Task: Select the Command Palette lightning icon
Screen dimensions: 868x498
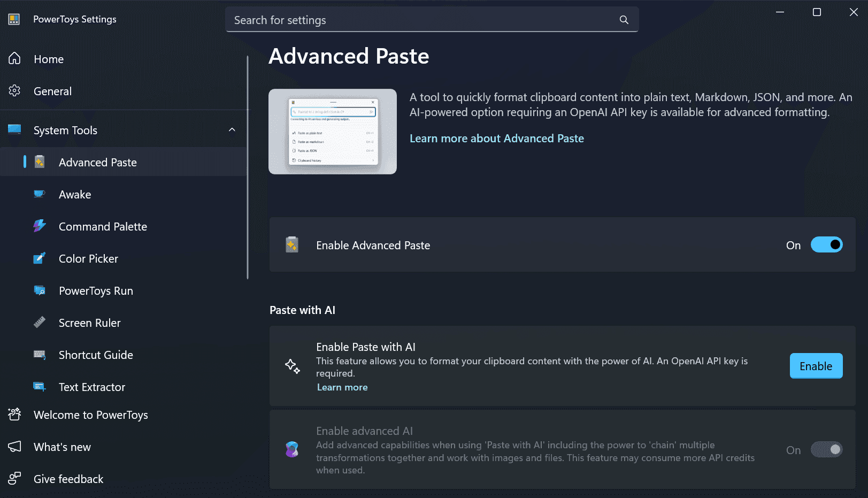Action: [x=40, y=226]
